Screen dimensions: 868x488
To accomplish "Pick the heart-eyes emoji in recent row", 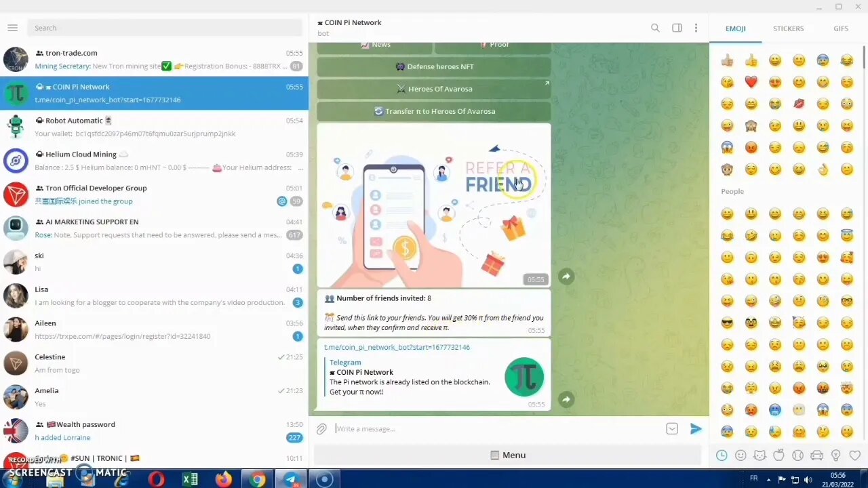I will [775, 82].
